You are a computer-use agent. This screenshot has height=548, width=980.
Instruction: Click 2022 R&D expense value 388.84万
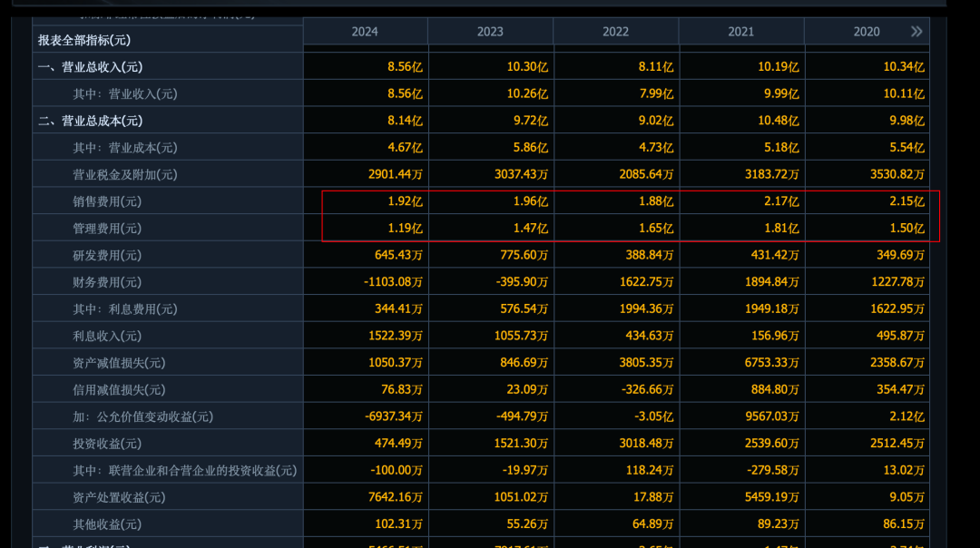pyautogui.click(x=650, y=255)
